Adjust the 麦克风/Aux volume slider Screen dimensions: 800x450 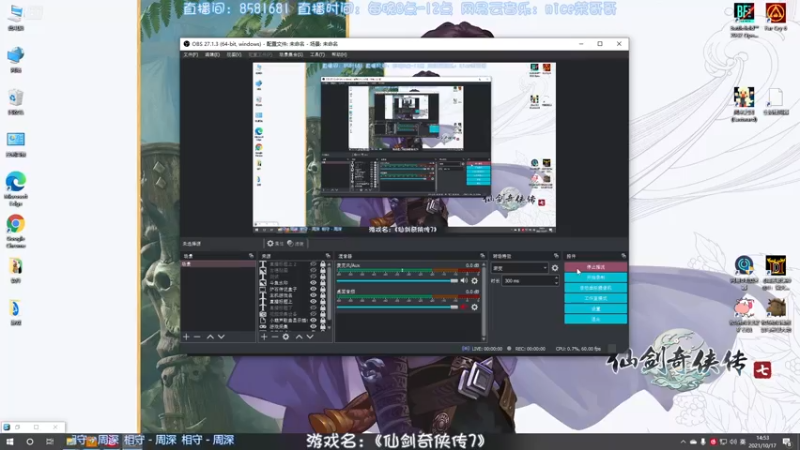pos(397,281)
